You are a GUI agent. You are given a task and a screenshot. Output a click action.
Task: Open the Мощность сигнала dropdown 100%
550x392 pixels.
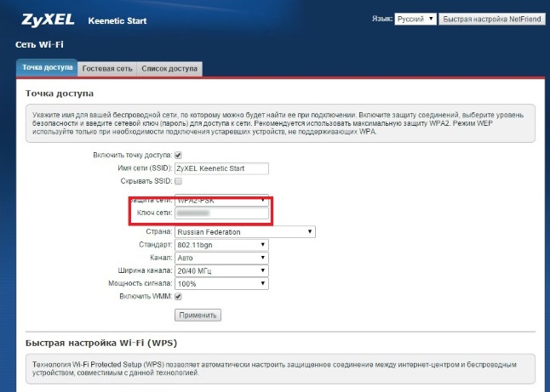(221, 284)
